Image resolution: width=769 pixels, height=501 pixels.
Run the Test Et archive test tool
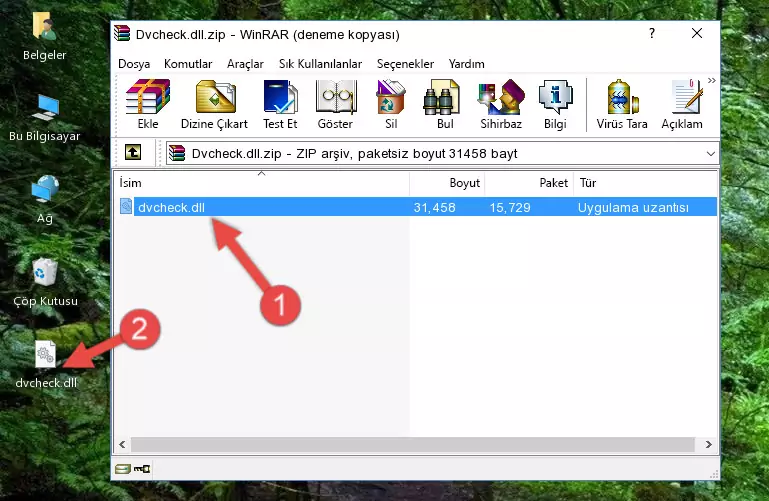[x=280, y=104]
